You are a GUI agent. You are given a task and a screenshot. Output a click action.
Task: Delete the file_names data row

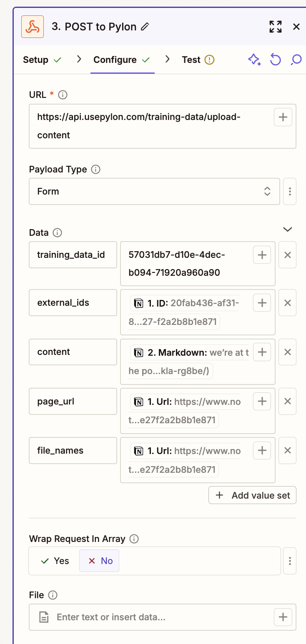coord(287,450)
